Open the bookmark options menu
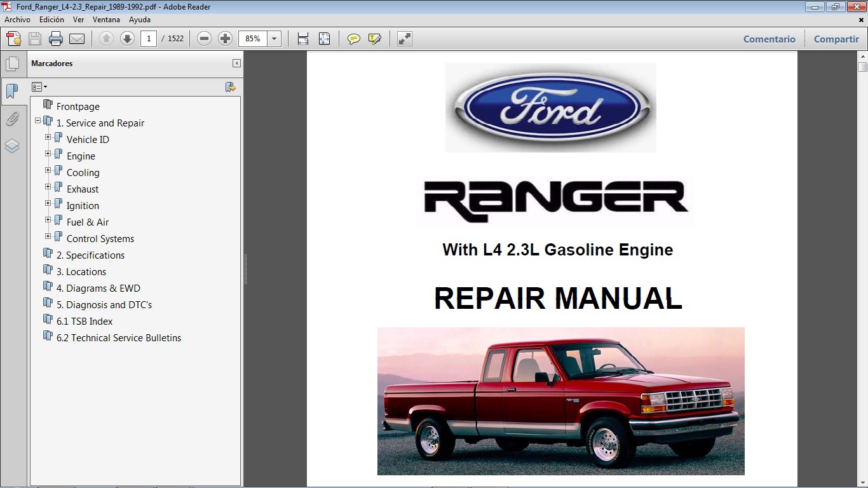This screenshot has height=488, width=868. (x=39, y=86)
